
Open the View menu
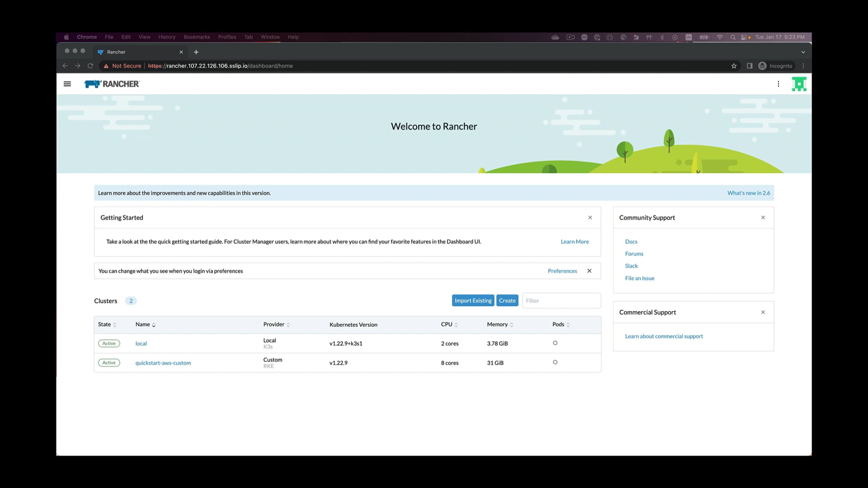click(x=144, y=37)
